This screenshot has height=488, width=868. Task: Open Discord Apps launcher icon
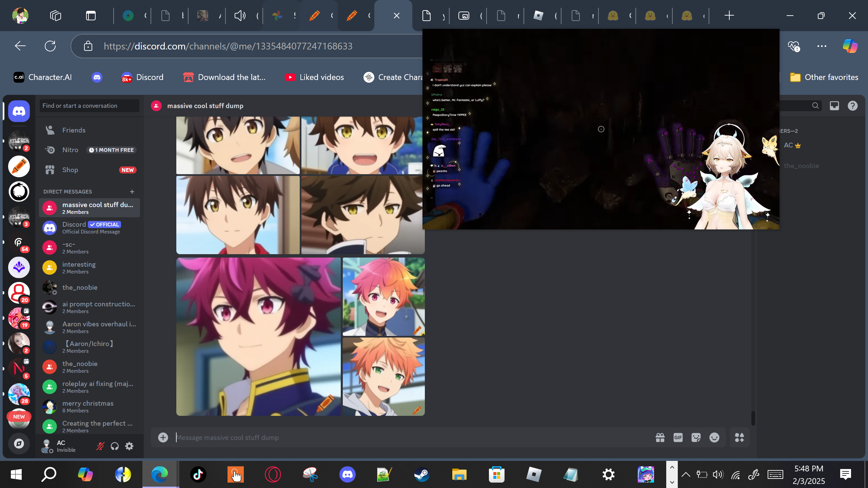[x=739, y=438]
